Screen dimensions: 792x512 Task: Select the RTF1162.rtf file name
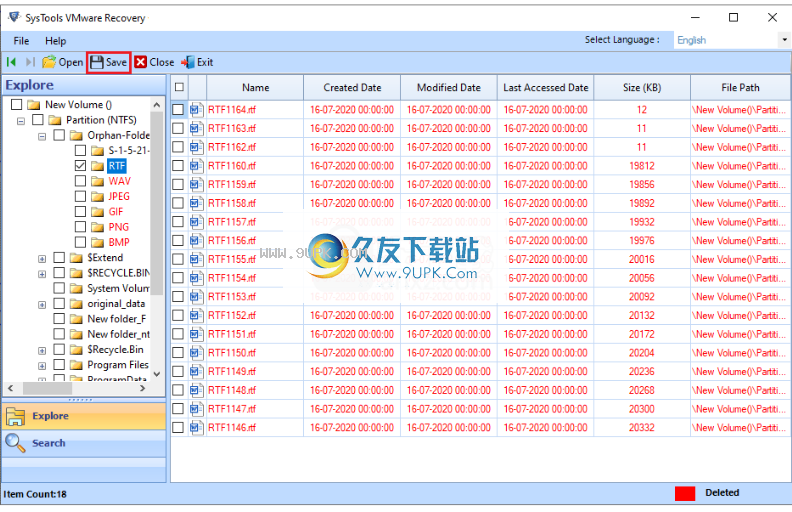[232, 147]
